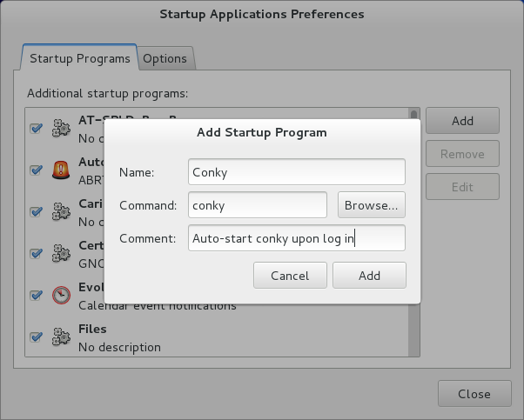This screenshot has height=420, width=524.
Task: Focus the Command input field
Action: tap(258, 205)
